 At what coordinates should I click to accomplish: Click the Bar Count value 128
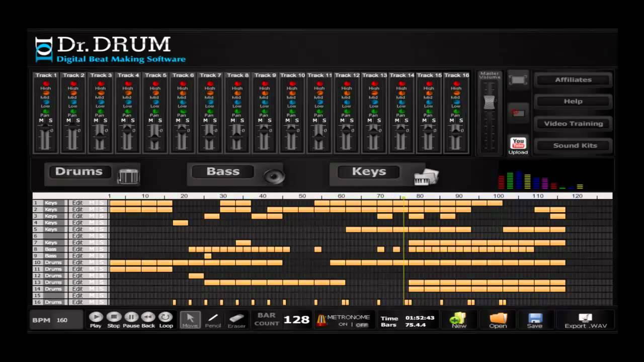296,320
